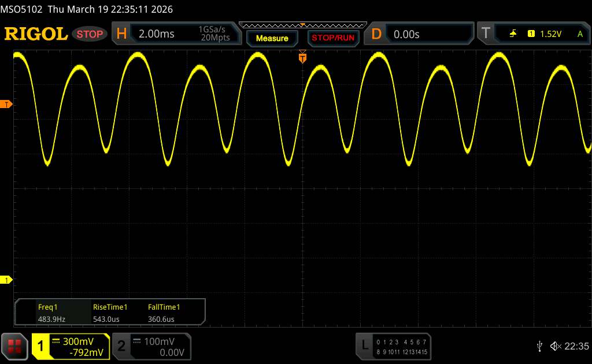Select the FallTime1 measurement value
The width and height of the screenshot is (592, 364).
click(164, 313)
